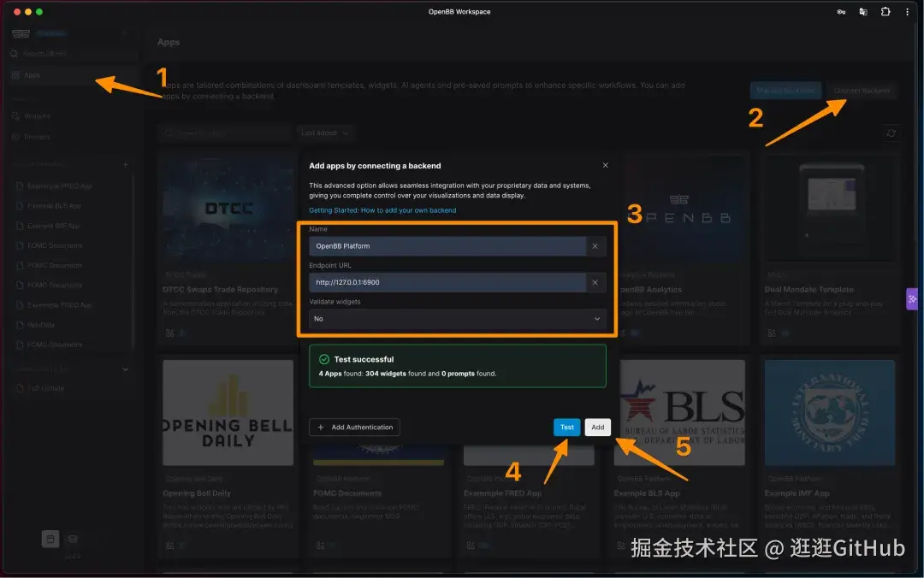
Task: Close the Add apps dialog with X
Action: point(605,165)
